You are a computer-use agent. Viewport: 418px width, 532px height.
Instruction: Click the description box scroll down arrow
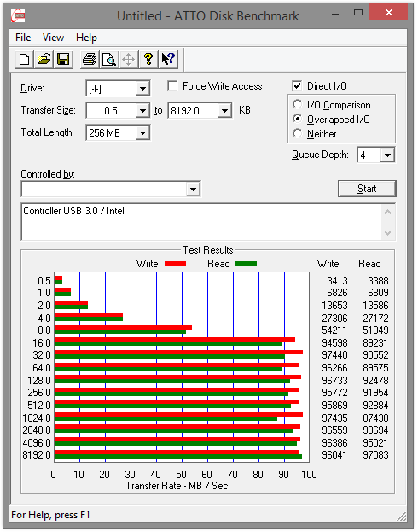[x=388, y=233]
